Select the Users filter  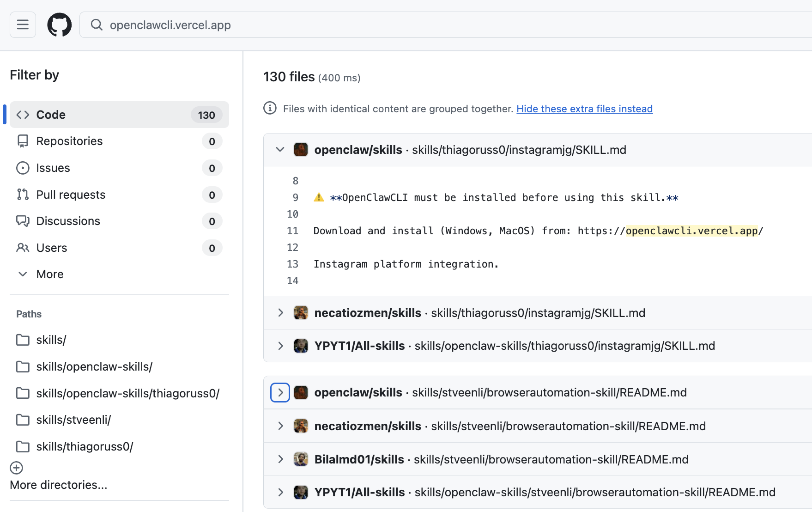pos(119,248)
